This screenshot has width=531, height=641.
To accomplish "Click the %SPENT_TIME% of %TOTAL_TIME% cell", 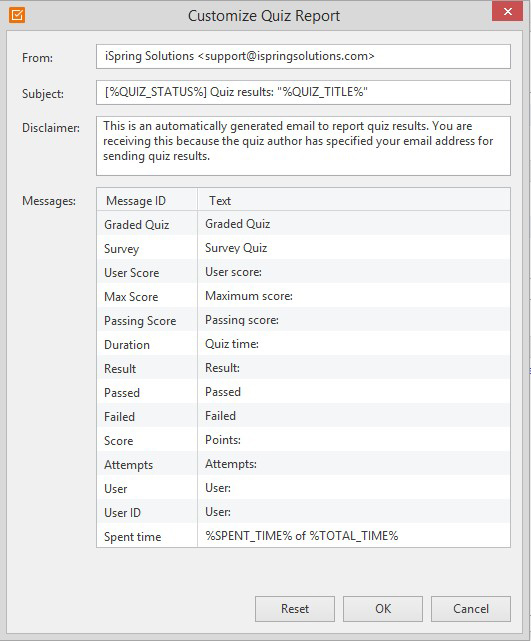I will tap(354, 536).
